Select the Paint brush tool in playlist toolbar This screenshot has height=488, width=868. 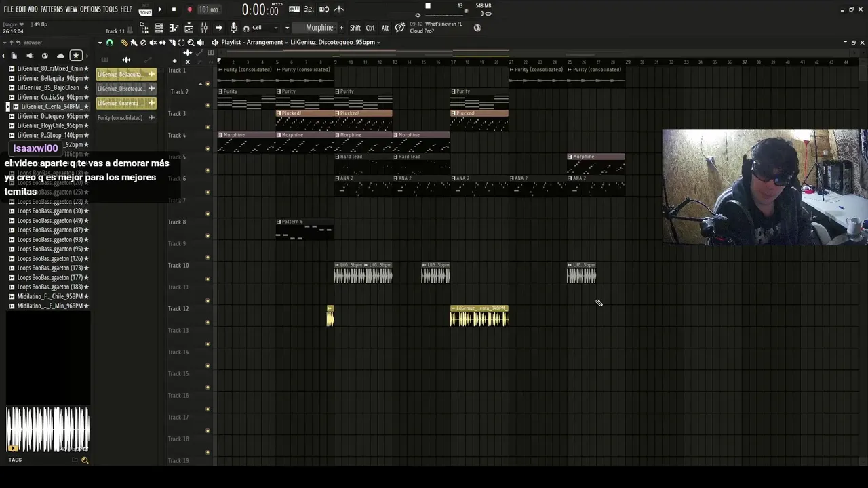(x=134, y=43)
